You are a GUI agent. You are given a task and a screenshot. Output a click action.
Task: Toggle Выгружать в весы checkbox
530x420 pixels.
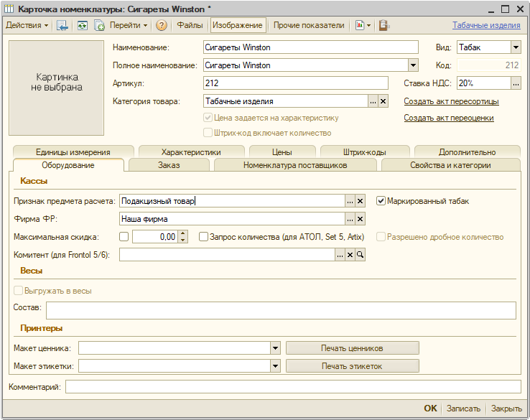coord(18,291)
